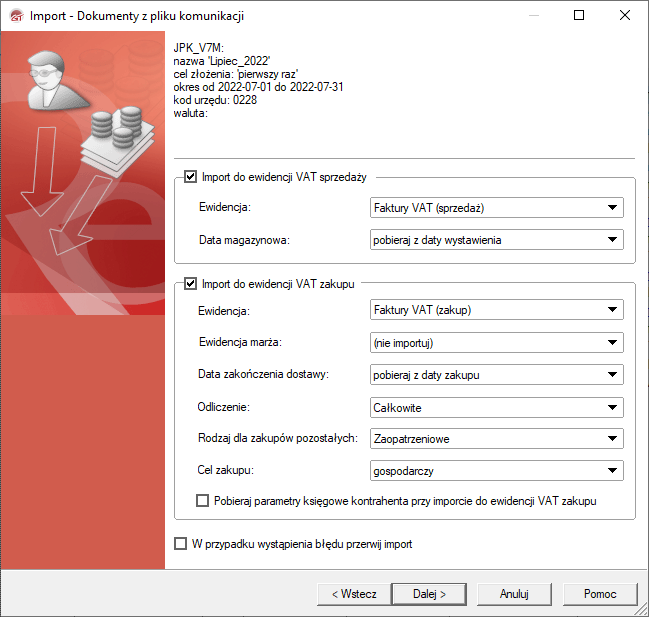
Task: Click the application icon in the title bar
Action: [17, 16]
